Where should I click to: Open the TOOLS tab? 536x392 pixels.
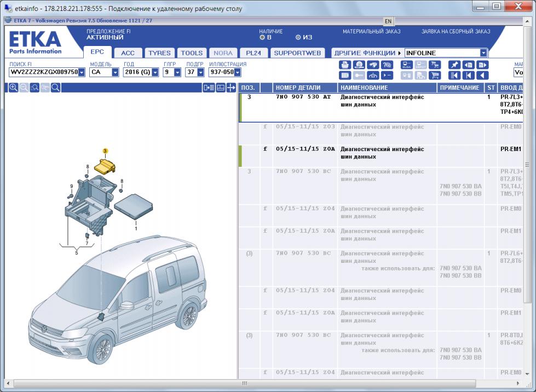[x=192, y=53]
